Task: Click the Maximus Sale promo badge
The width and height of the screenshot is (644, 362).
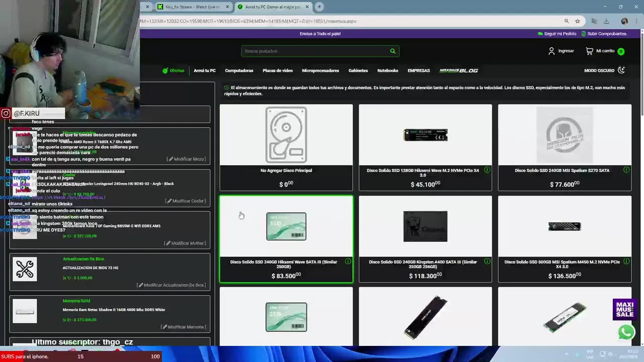Action: pos(624,310)
